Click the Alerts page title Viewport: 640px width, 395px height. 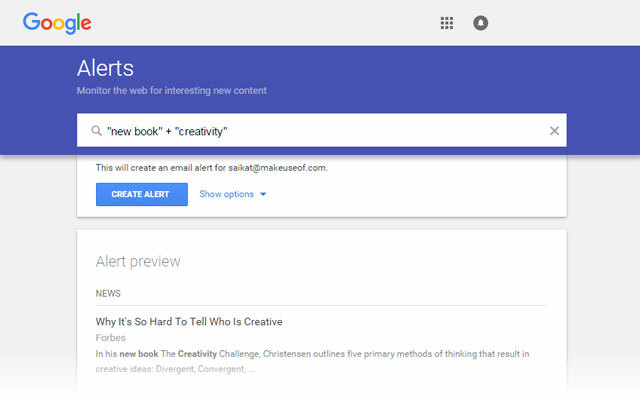(105, 68)
